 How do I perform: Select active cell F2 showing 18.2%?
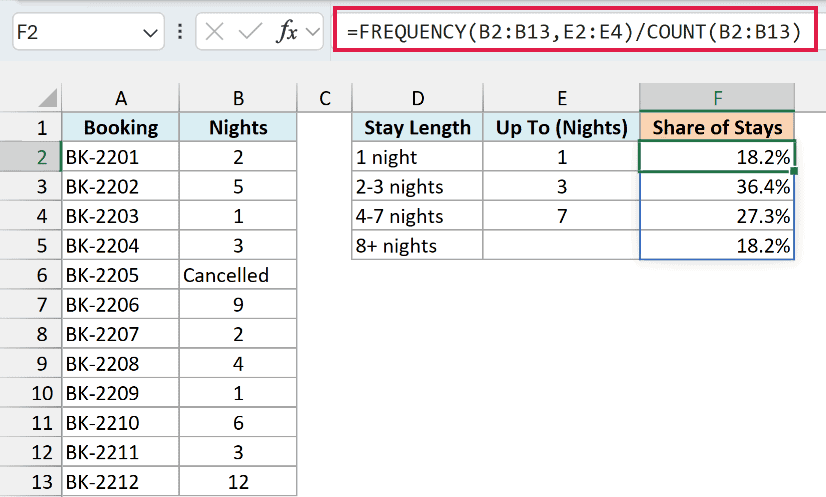tap(717, 157)
